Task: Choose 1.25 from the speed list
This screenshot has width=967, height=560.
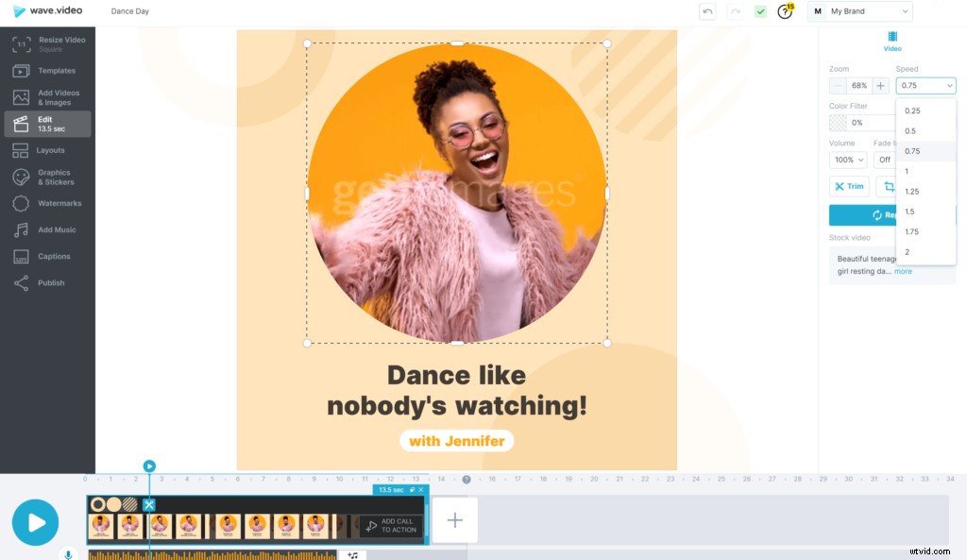Action: 911,192
